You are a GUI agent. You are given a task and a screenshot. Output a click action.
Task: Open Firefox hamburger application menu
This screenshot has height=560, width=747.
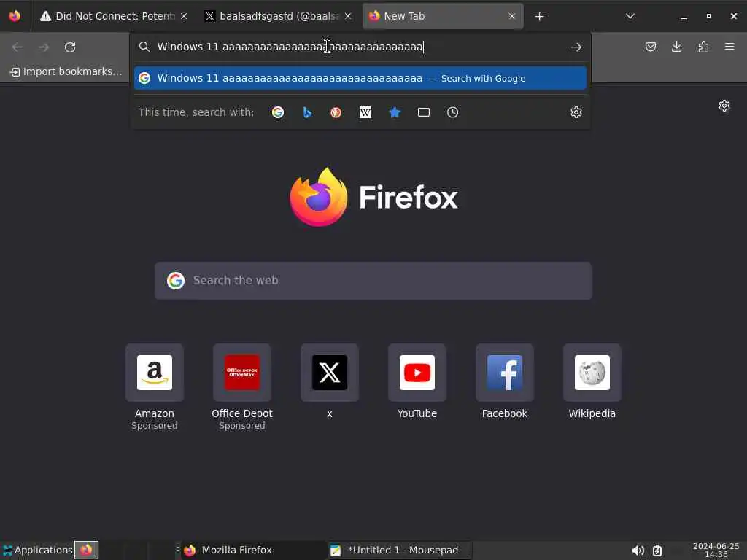729,47
